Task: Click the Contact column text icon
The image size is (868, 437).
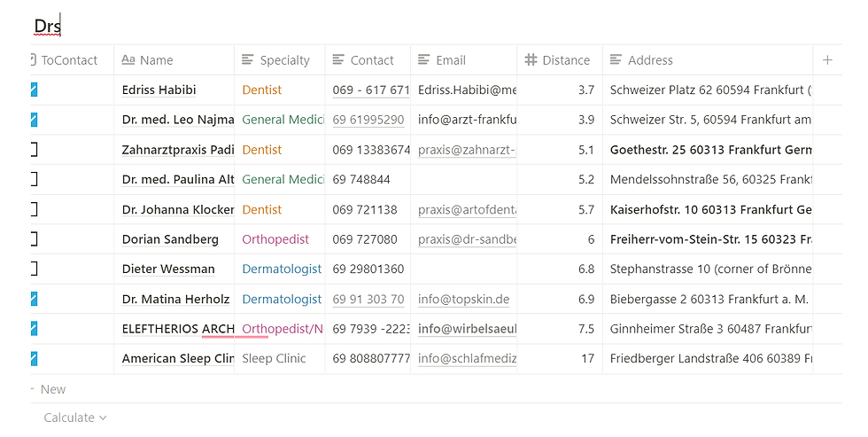Action: click(x=338, y=59)
